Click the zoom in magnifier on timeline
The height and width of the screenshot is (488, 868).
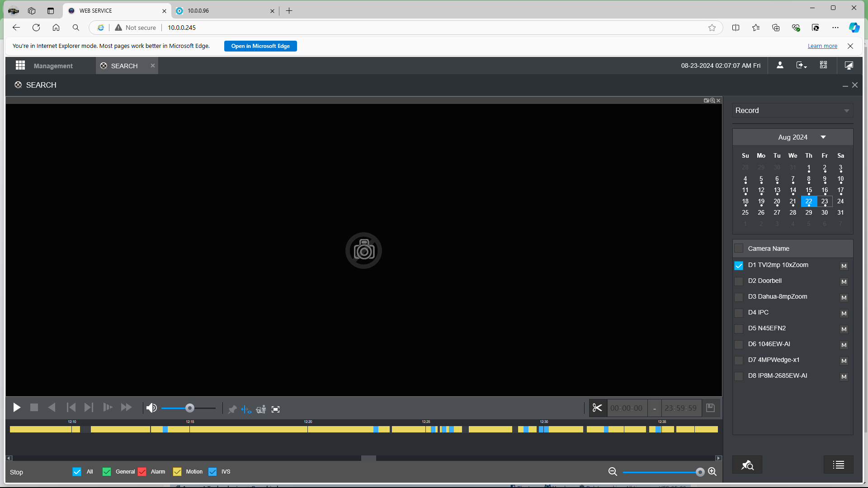[x=712, y=472]
